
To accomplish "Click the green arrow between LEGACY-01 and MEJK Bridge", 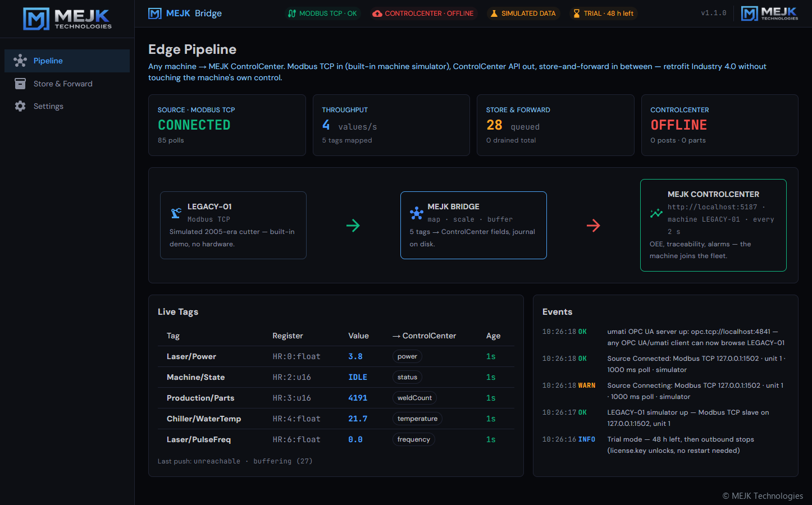I will pyautogui.click(x=353, y=226).
